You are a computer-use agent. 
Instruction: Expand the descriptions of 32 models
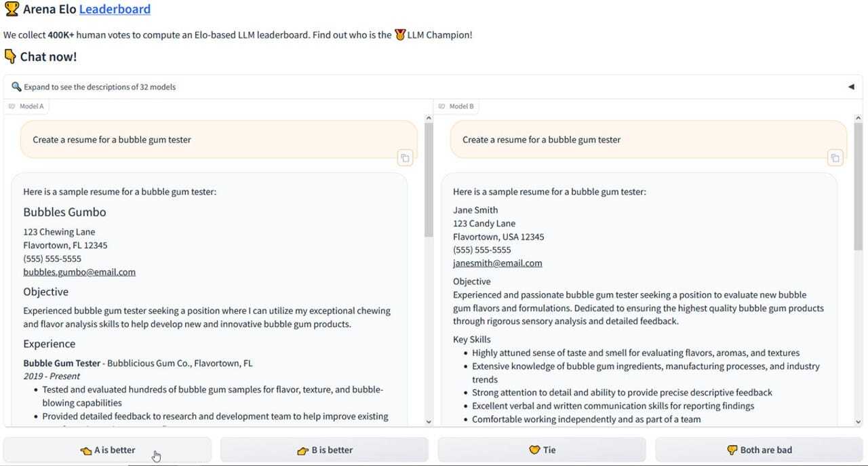tap(100, 87)
